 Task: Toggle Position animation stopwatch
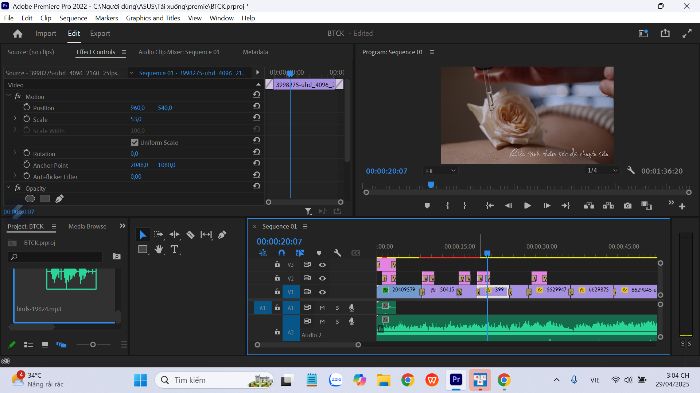pyautogui.click(x=27, y=107)
